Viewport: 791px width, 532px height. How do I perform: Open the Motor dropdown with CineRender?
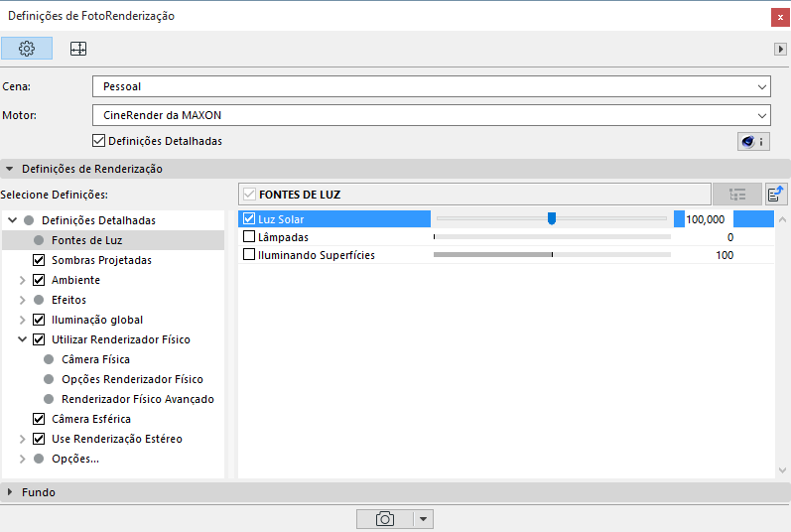(432, 115)
